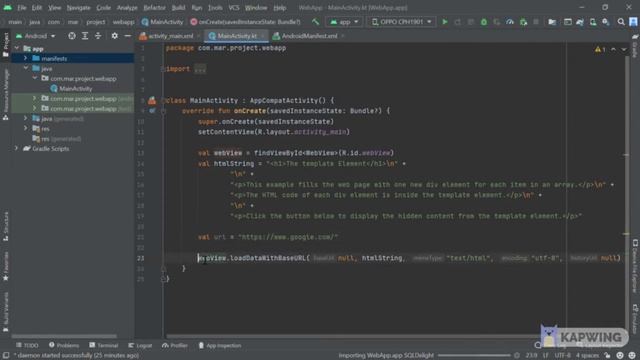The height and width of the screenshot is (360, 640).
Task: Open the SDK Manager toolbar icon
Action: tap(606, 22)
